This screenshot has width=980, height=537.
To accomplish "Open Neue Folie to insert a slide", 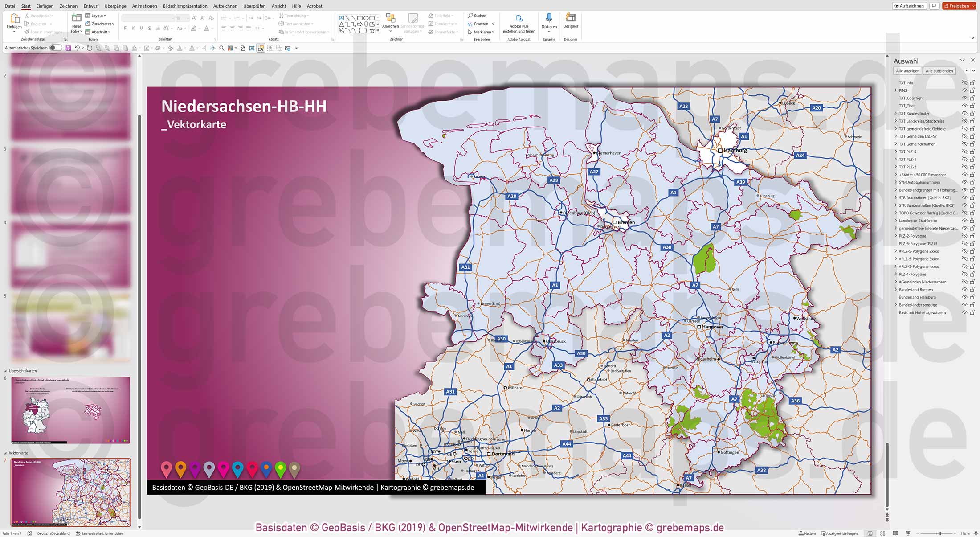I will click(x=76, y=23).
